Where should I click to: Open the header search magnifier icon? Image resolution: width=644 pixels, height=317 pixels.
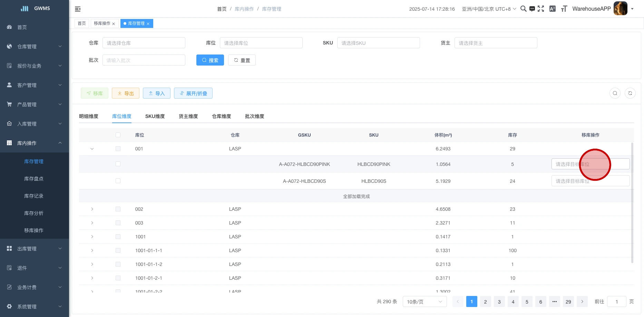pos(523,9)
